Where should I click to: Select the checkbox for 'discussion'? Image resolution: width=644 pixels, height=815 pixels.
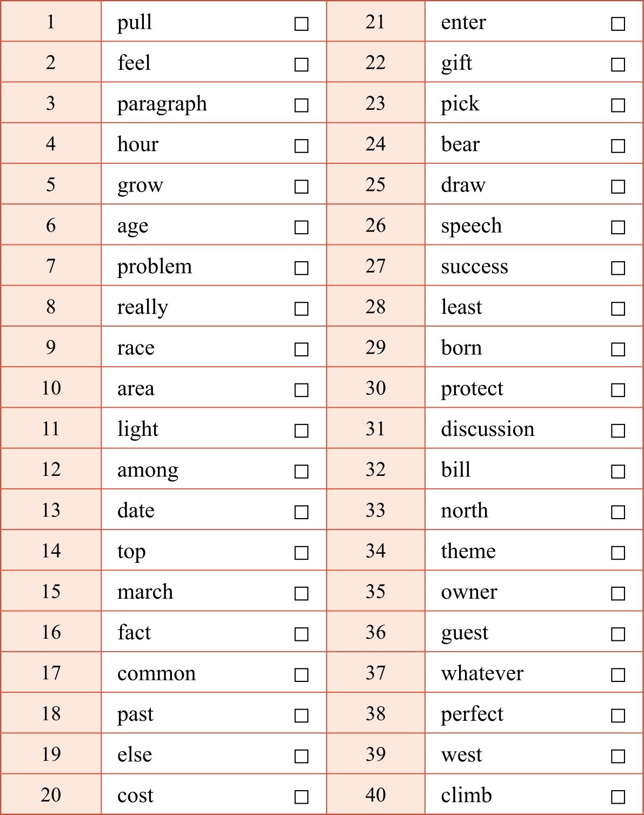(618, 430)
